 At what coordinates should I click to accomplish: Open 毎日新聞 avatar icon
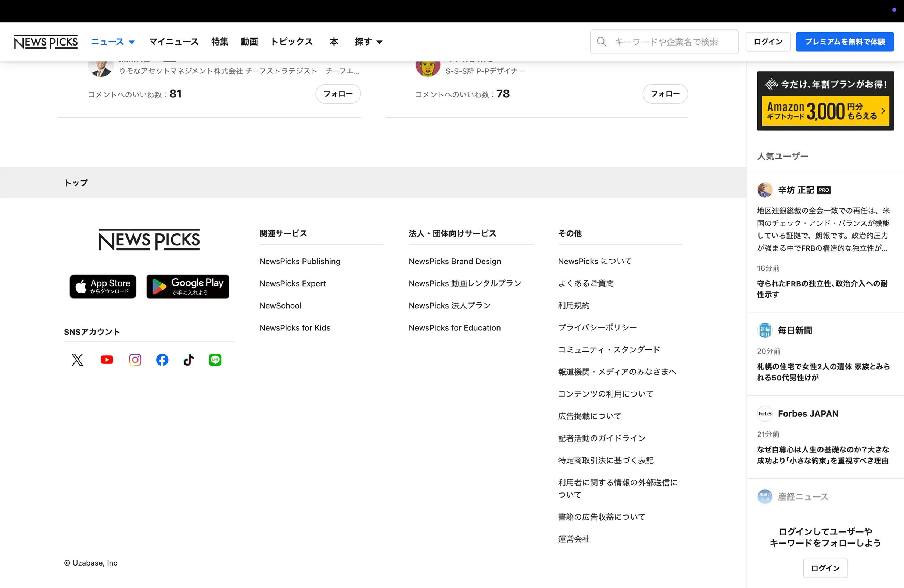pos(765,330)
